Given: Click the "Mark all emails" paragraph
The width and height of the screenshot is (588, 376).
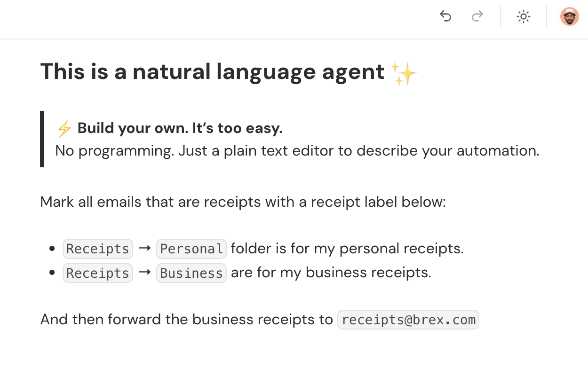Looking at the screenshot, I should (242, 202).
